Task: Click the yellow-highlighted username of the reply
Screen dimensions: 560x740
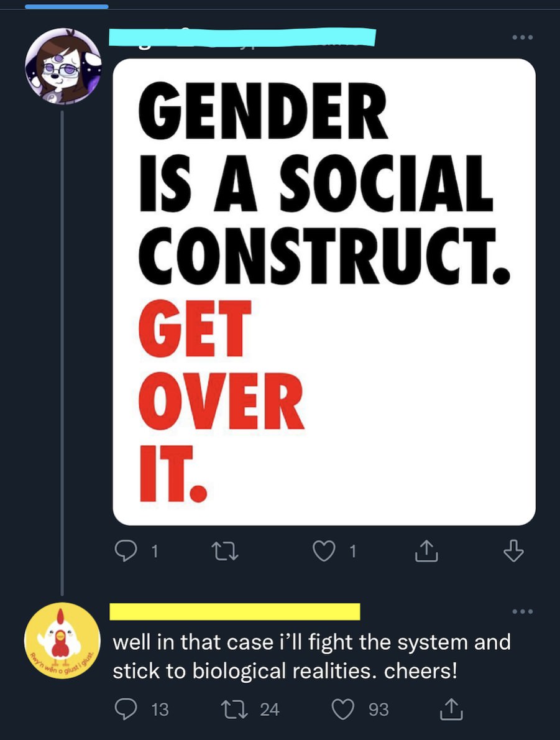Action: click(235, 612)
